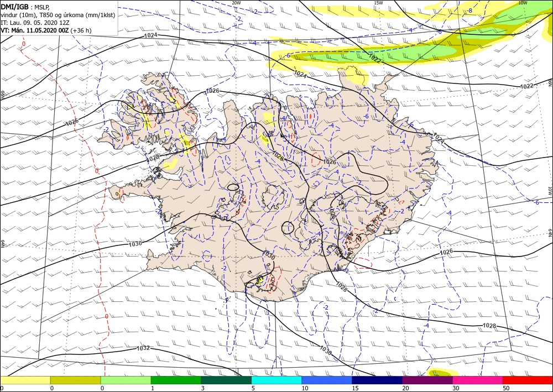Click the legend scale value '30'
553x392 pixels.
point(456,388)
